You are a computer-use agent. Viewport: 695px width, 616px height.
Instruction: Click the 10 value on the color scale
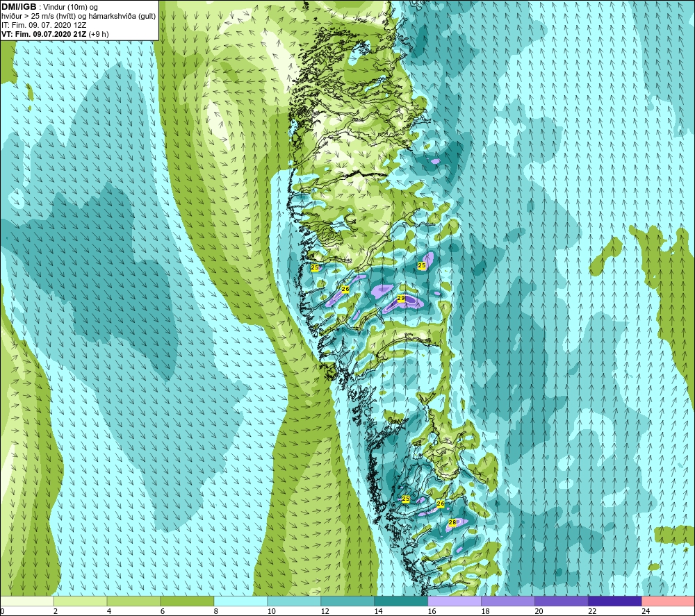(271, 611)
